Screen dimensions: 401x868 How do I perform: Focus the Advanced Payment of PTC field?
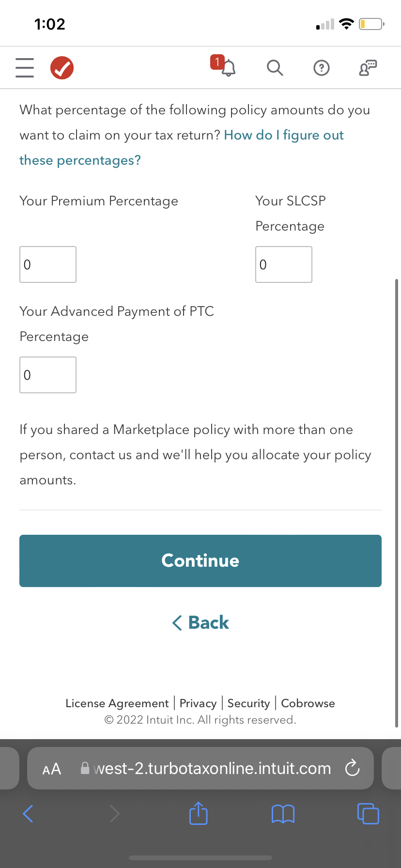48,375
